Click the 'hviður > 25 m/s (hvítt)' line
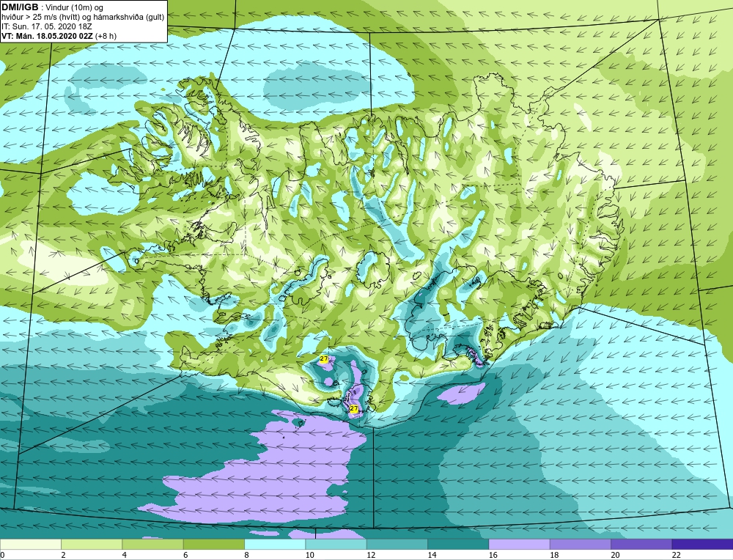 coord(40,18)
